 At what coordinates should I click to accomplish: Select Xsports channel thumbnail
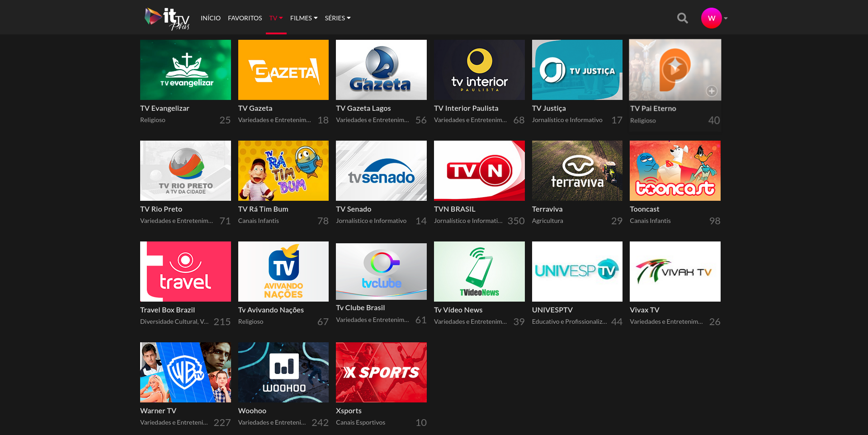point(381,372)
